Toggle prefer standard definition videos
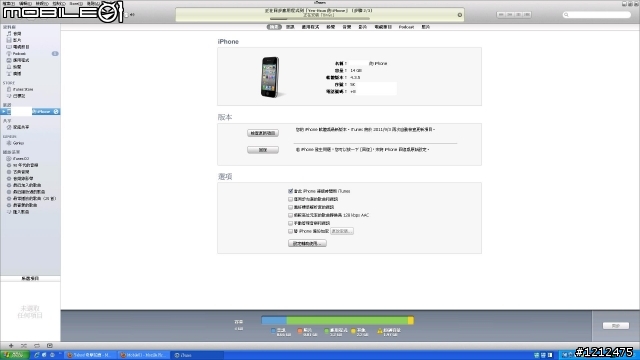Screen dimensions: 640x360 (290, 207)
